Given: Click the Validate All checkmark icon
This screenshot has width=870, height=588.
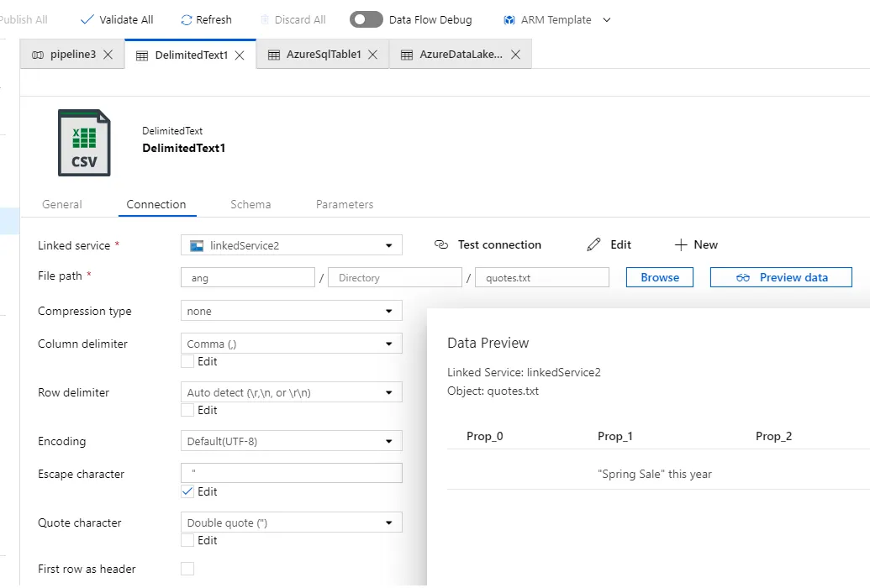Looking at the screenshot, I should pos(87,19).
